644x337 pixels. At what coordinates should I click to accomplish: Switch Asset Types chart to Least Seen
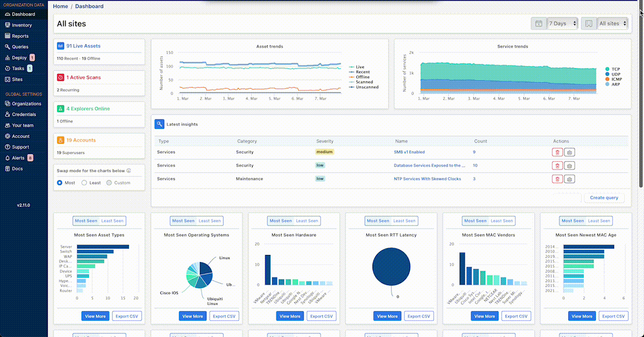coord(112,221)
